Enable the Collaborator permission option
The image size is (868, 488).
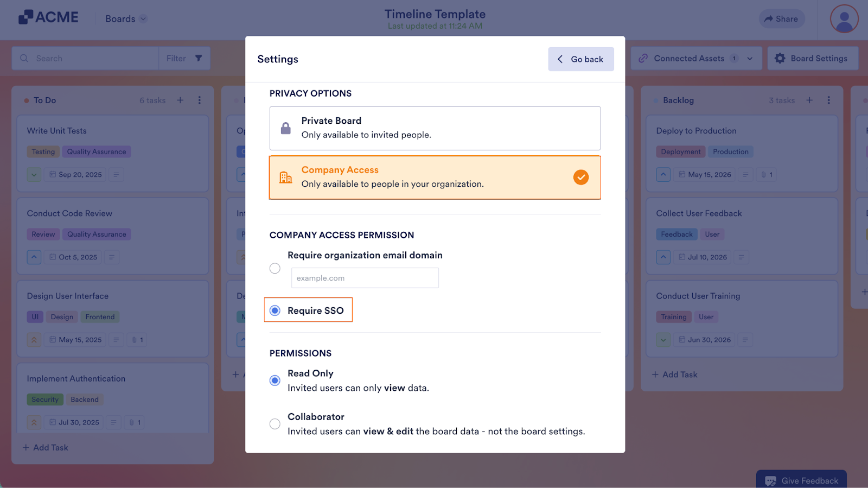[275, 423]
